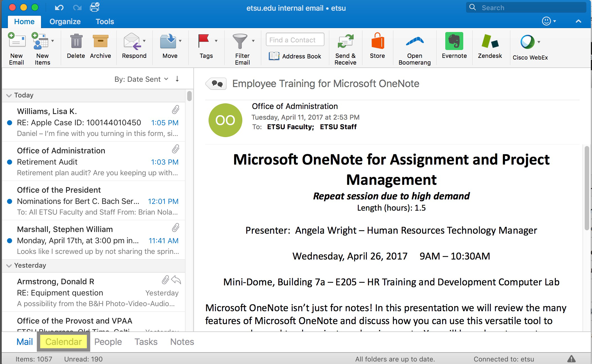
Task: Launch the Zendesk add-in
Action: [x=490, y=42]
